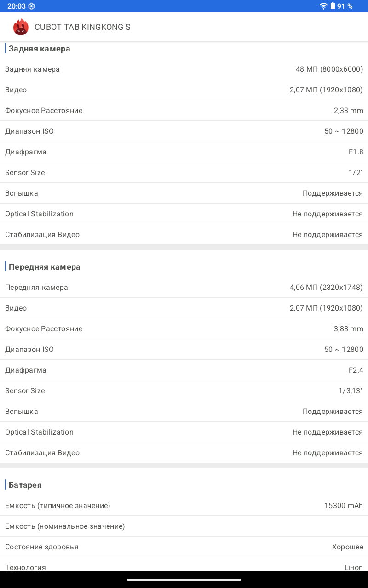
Task: Tap the CUBOT TAB KINGKONG S title
Action: [x=82, y=27]
